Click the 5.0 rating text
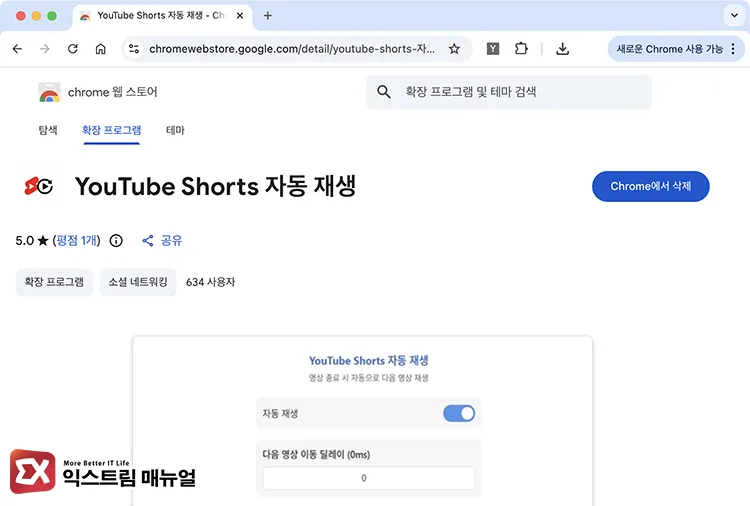750x506 pixels. click(24, 241)
